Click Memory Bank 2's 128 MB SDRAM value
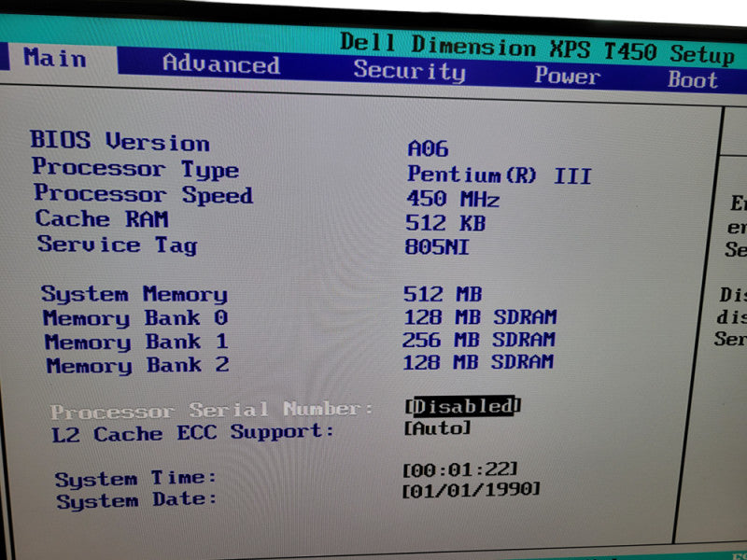This screenshot has height=560, width=747. tap(478, 362)
